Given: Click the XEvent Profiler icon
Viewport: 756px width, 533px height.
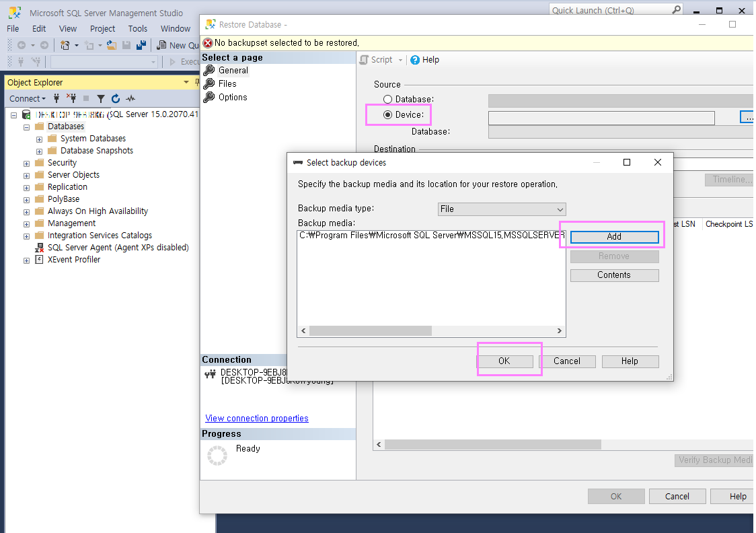Looking at the screenshot, I should [x=40, y=260].
